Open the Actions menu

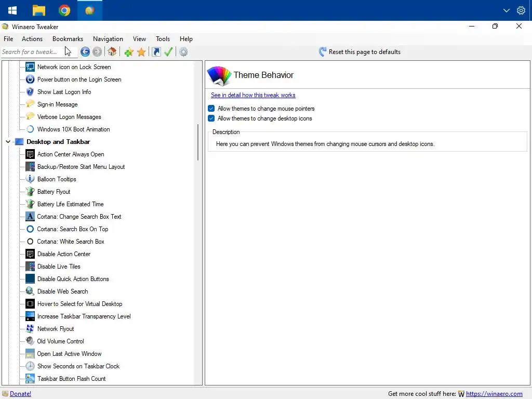click(32, 39)
